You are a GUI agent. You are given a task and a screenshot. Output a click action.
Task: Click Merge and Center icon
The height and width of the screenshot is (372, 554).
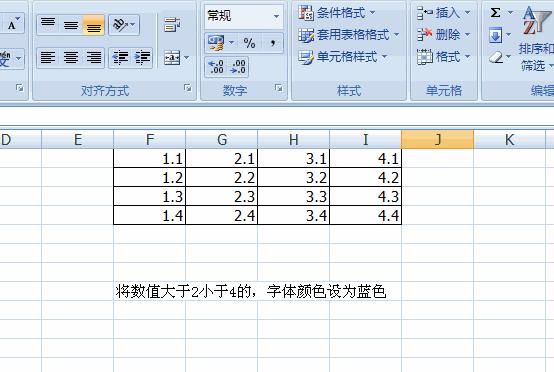click(172, 58)
